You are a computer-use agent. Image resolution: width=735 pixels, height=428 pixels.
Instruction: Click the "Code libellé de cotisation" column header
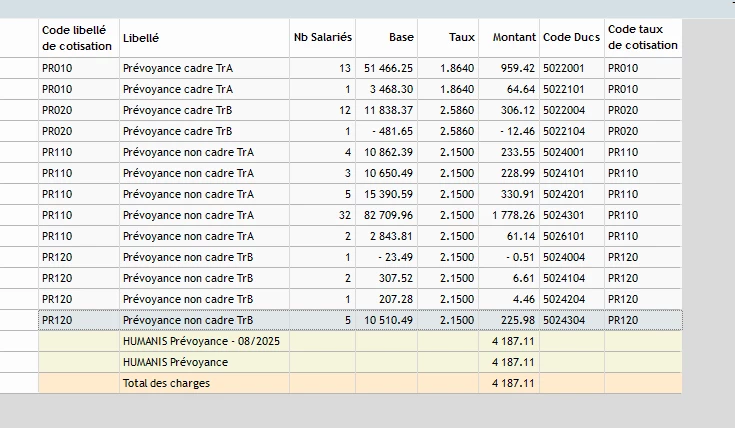point(79,38)
